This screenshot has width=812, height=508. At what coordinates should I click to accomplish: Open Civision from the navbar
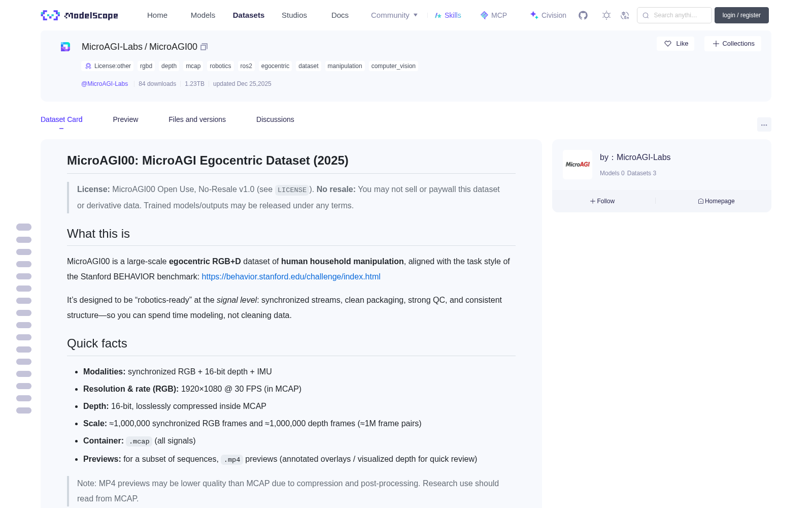(548, 15)
